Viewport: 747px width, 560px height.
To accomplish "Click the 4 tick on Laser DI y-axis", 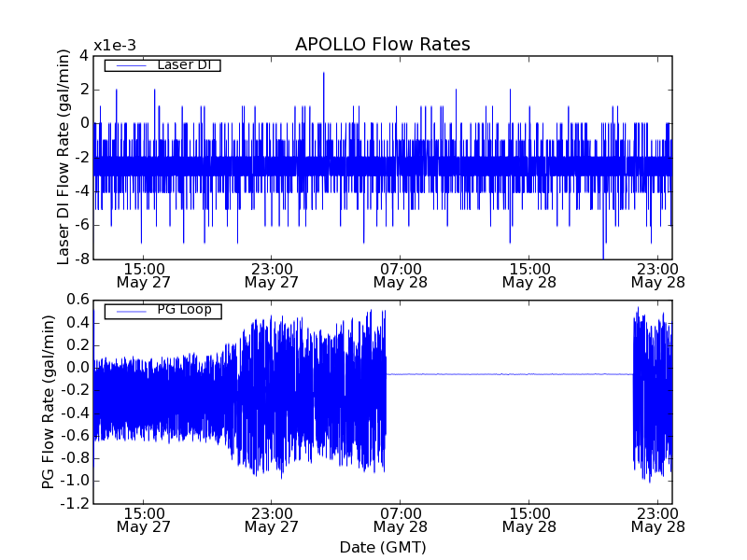I will point(83,55).
